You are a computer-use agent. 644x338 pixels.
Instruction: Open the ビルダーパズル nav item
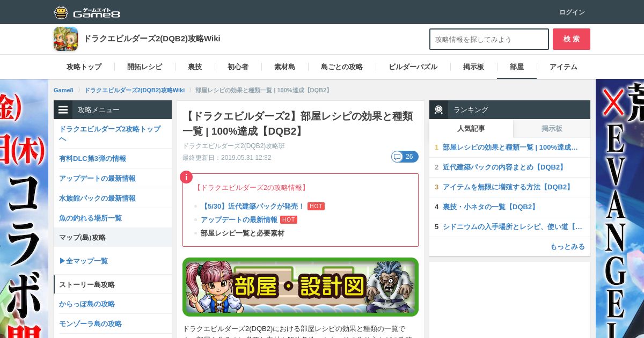[413, 67]
